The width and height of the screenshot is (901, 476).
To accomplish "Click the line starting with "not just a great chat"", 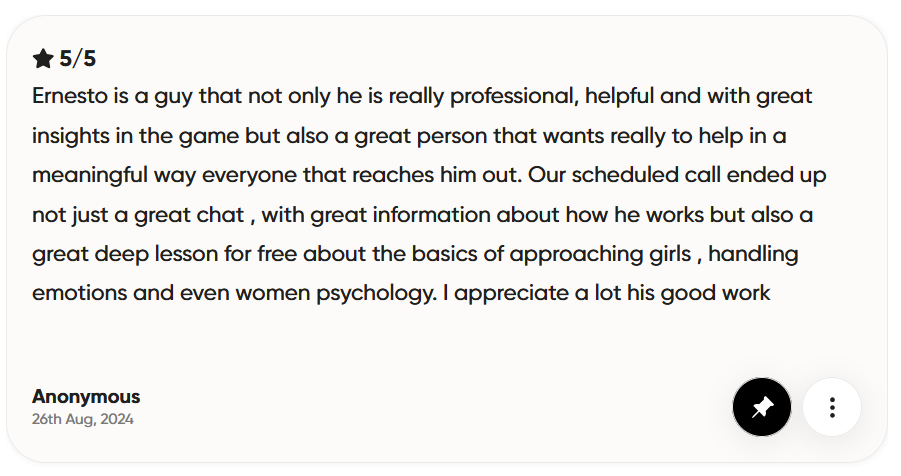I will pos(420,214).
